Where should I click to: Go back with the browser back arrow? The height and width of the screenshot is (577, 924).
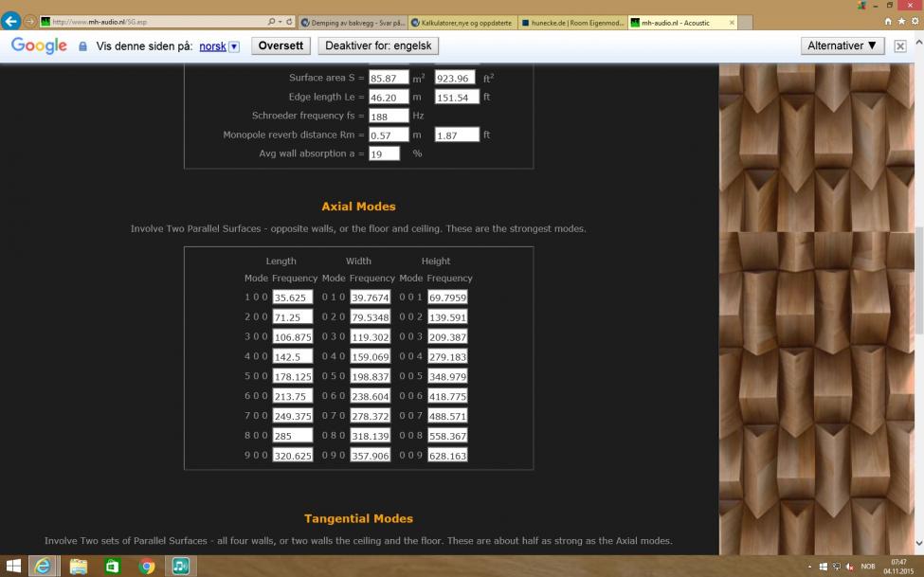10,21
